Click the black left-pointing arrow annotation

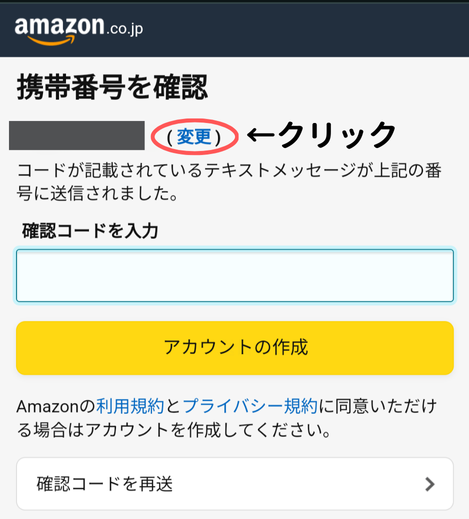(260, 135)
